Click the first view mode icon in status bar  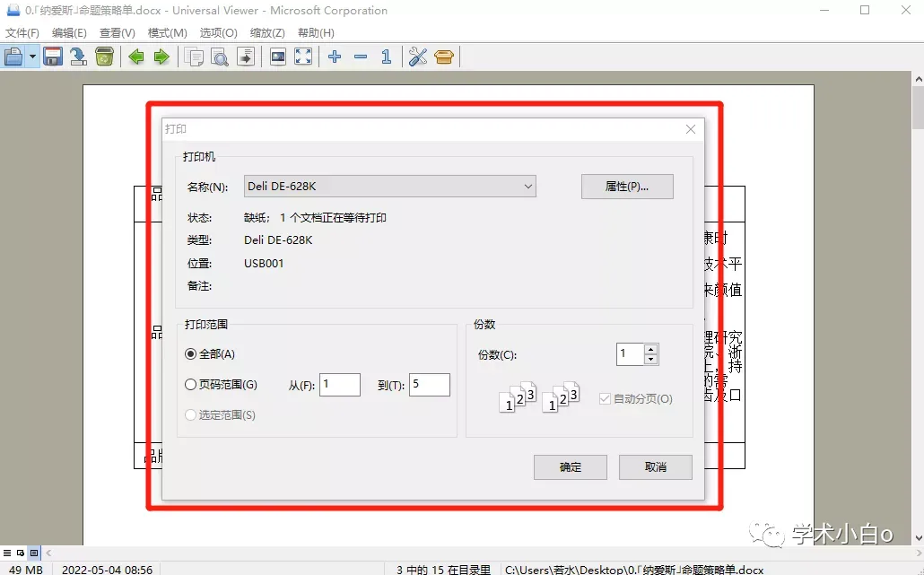pyautogui.click(x=7, y=553)
